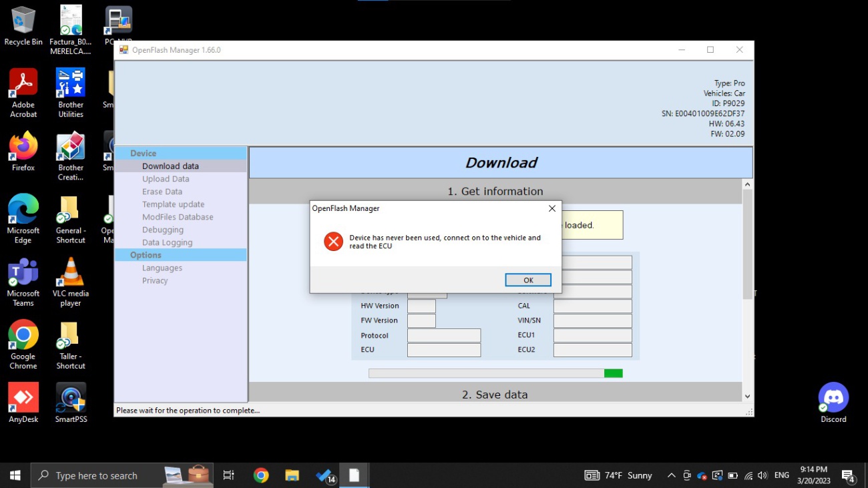Select Download data in Device menu

[x=170, y=166]
